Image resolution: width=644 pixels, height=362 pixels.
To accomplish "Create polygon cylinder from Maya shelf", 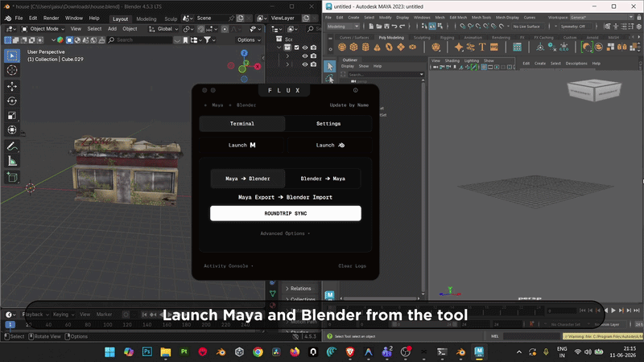I will pyautogui.click(x=365, y=47).
